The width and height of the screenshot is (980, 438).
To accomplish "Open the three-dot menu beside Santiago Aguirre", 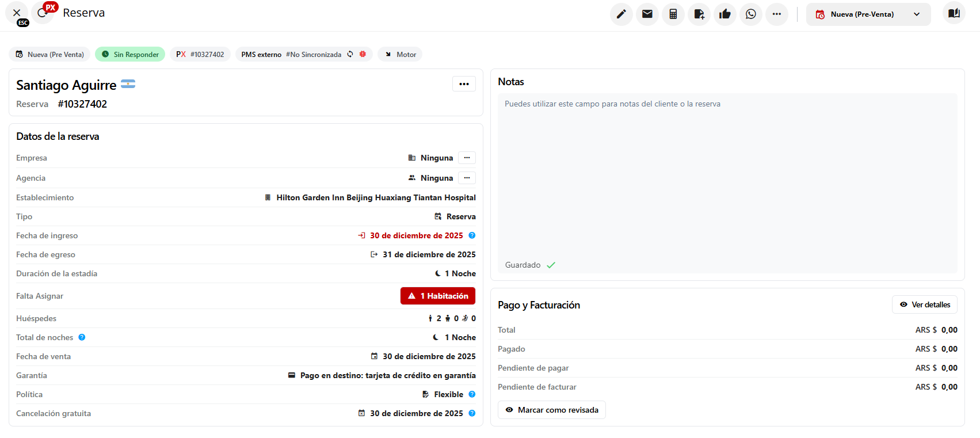I will 464,84.
